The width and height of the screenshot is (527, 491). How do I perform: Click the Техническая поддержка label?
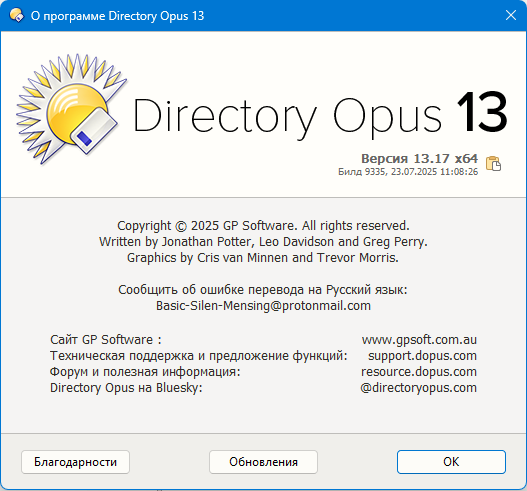click(x=198, y=356)
